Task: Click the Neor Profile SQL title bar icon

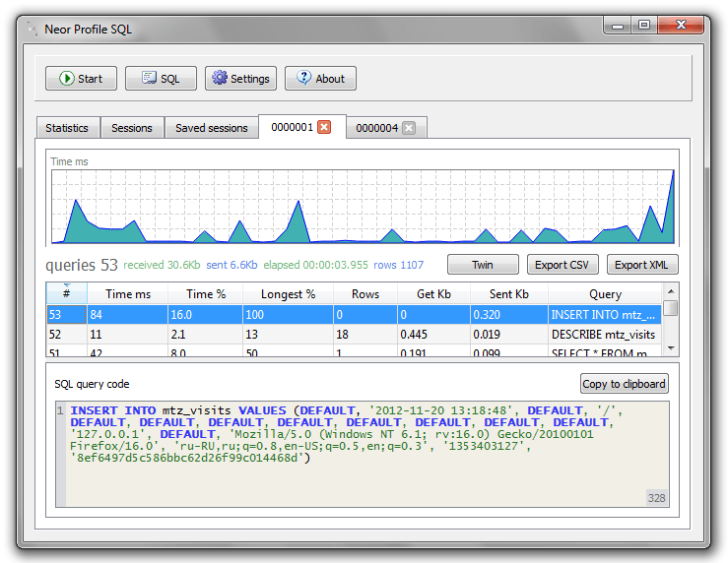Action: click(x=32, y=29)
